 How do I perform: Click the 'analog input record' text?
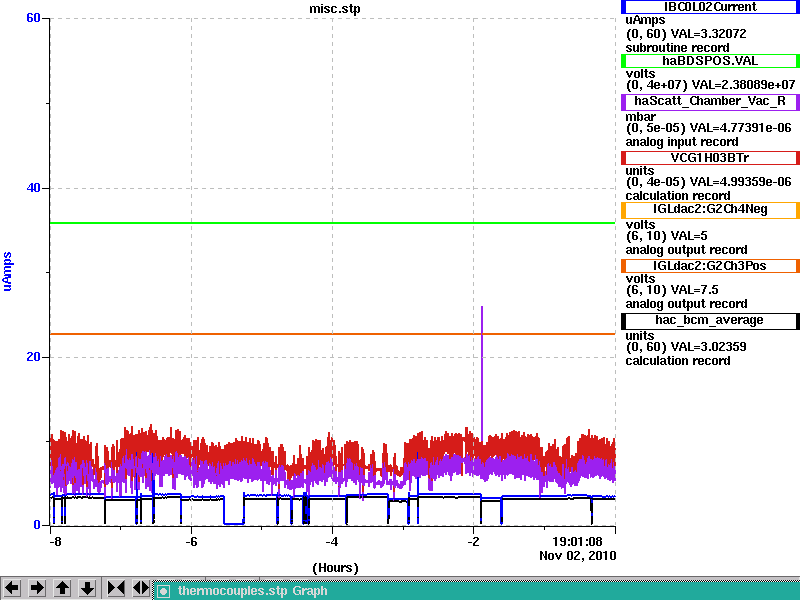[x=682, y=142]
